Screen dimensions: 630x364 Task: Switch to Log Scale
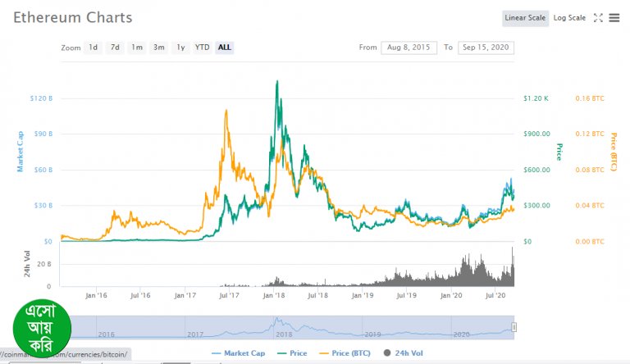(569, 17)
